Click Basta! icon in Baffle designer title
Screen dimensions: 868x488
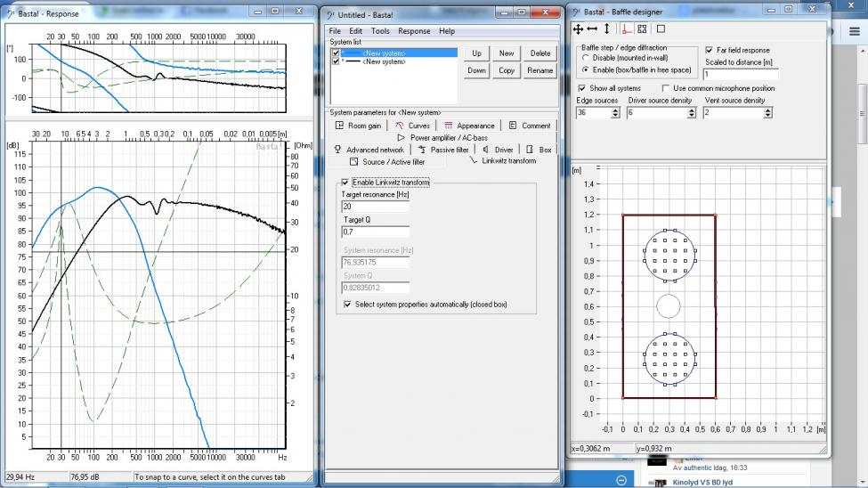click(x=576, y=12)
